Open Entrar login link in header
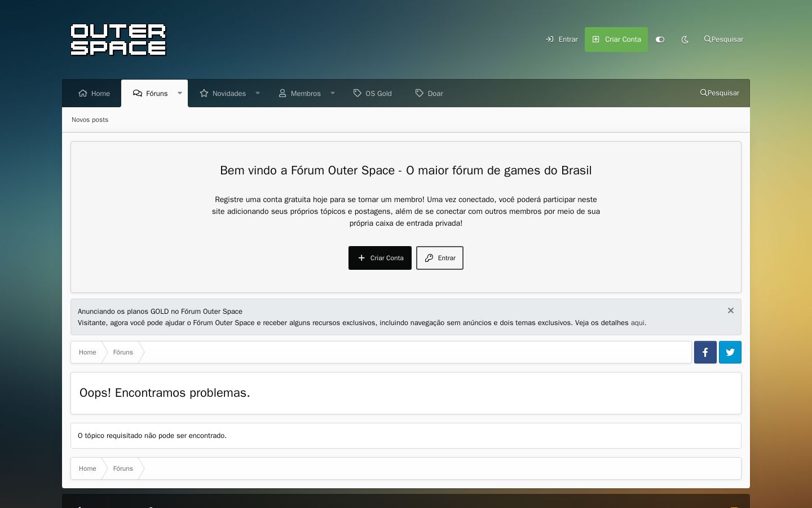Image resolution: width=812 pixels, height=508 pixels. pyautogui.click(x=562, y=40)
